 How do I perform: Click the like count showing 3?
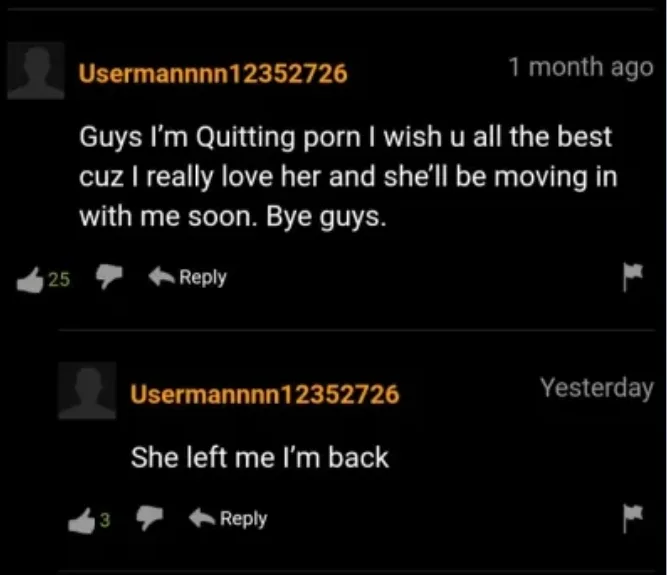tap(105, 520)
